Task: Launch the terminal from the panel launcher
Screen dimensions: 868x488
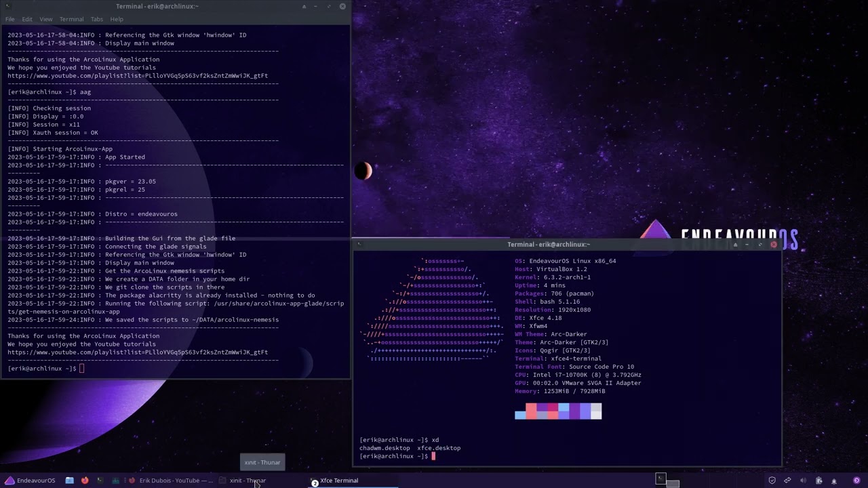Action: (100, 481)
